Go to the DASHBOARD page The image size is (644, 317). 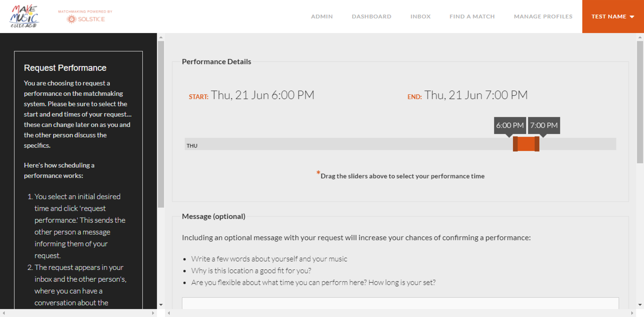click(371, 17)
